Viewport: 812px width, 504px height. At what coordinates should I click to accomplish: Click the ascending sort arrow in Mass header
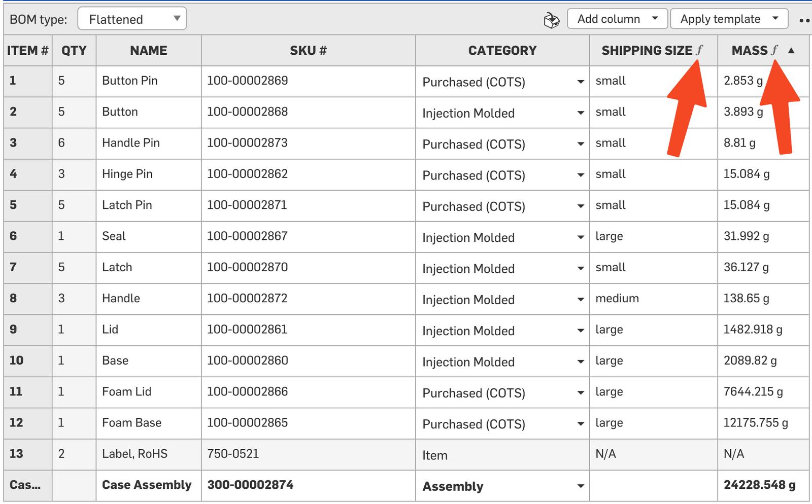[x=791, y=50]
